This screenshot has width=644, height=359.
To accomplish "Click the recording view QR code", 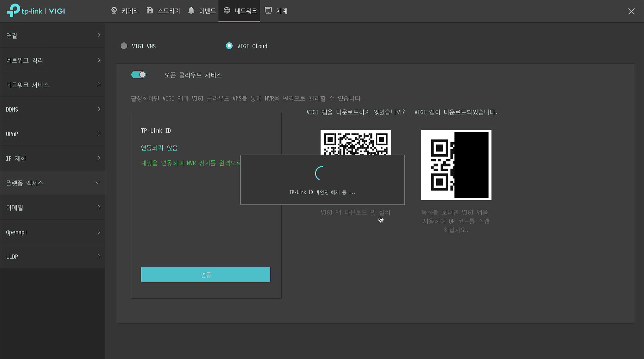I will (x=456, y=165).
